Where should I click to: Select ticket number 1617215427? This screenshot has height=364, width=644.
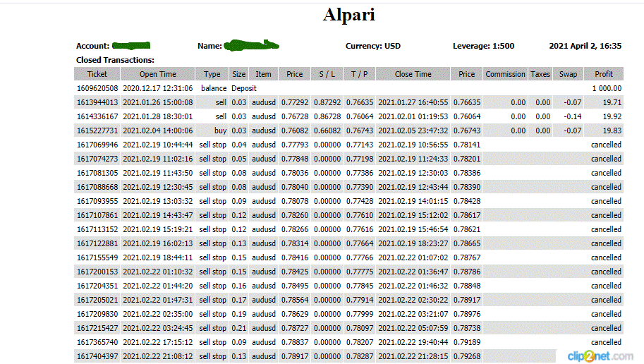tap(97, 328)
